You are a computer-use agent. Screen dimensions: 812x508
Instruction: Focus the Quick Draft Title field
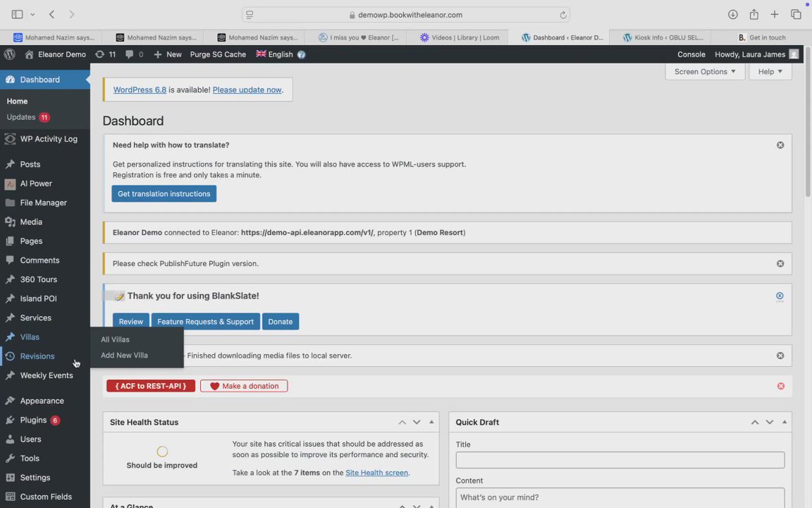(x=620, y=460)
